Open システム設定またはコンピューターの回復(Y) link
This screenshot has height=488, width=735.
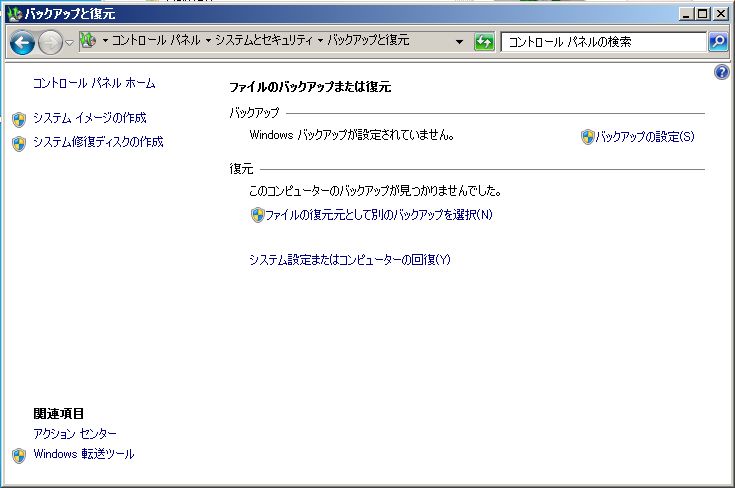point(350,260)
